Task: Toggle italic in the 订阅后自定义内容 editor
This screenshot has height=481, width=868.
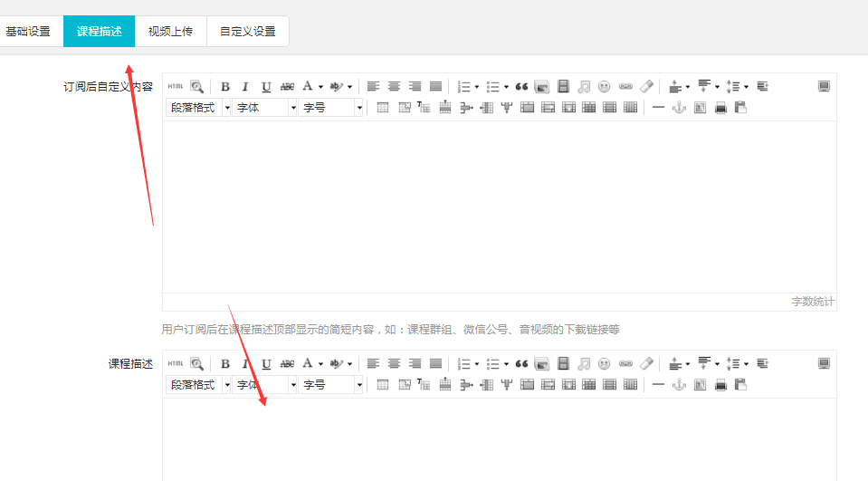Action: point(245,86)
